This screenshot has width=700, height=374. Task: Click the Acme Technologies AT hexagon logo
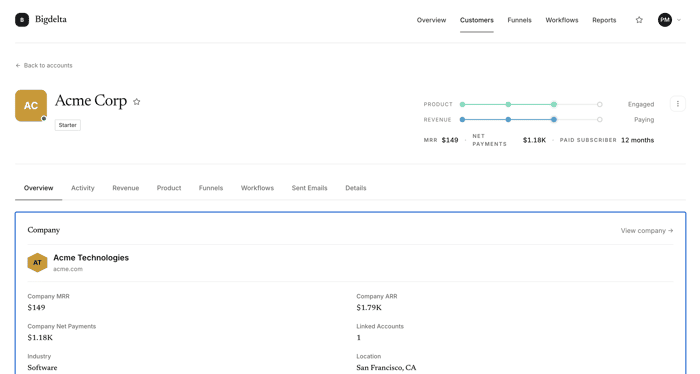point(37,262)
